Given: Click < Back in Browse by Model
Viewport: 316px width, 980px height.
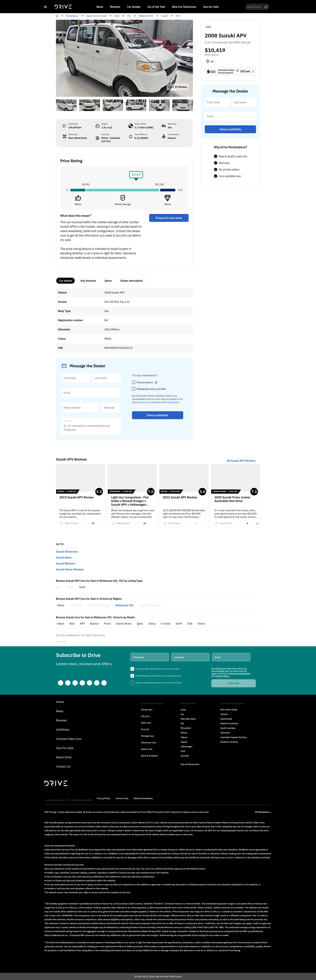Looking at the screenshot, I should pos(60,624).
